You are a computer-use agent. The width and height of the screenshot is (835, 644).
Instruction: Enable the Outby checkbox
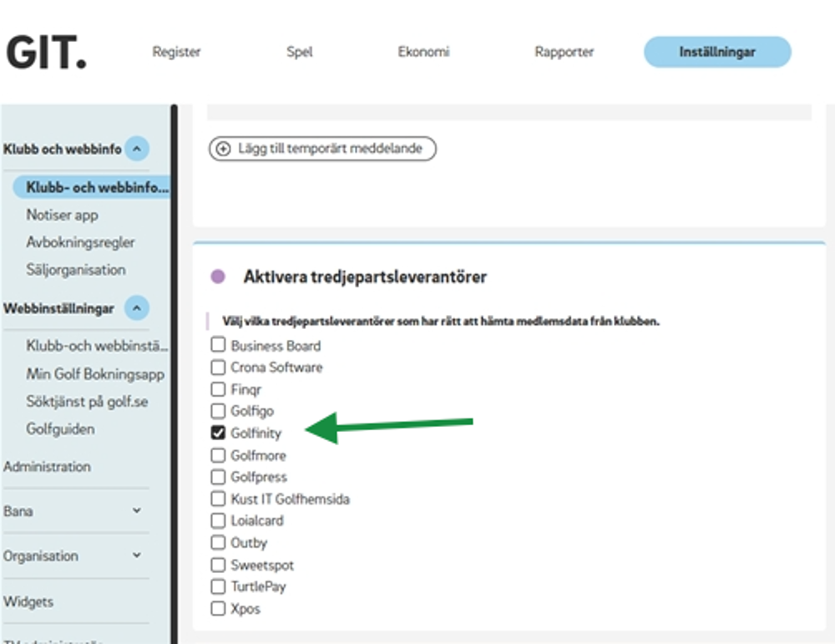[218, 542]
